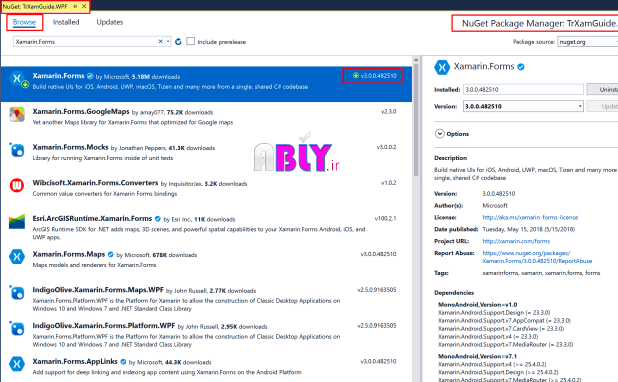The height and width of the screenshot is (382, 618).
Task: Click the IndigoOlive.Xamarin.Forms.Platform.WPF icon
Action: [17, 328]
